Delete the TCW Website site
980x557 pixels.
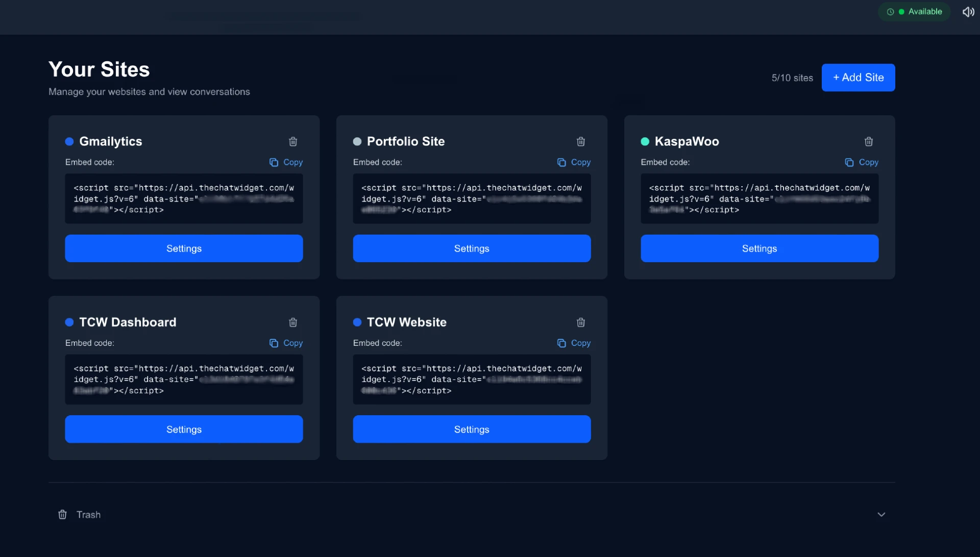[x=581, y=322]
